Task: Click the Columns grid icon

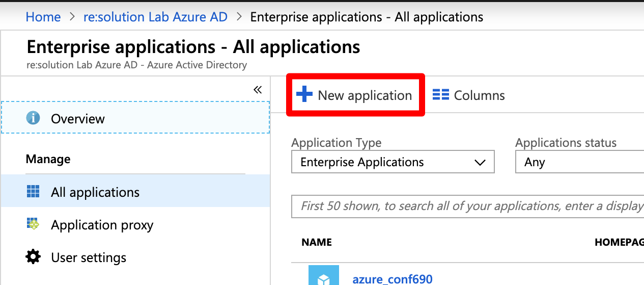Action: 440,95
